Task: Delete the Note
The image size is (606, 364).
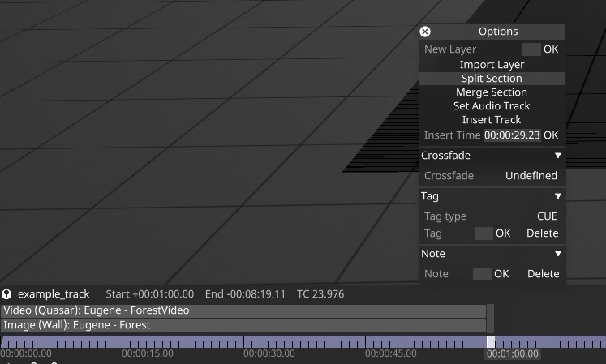Action: point(544,274)
